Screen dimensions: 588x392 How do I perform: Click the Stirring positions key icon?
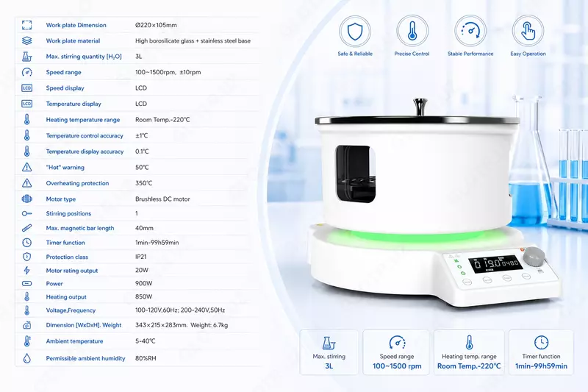[26, 213]
